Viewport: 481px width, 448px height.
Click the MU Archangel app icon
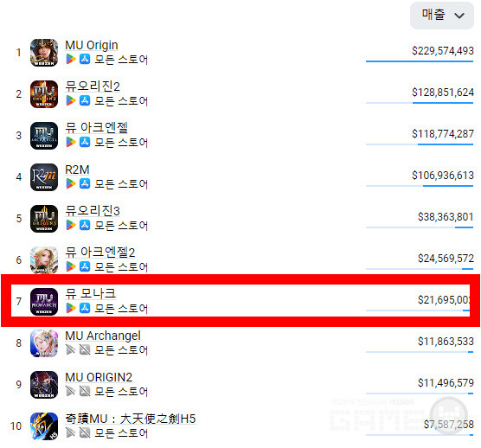pos(44,343)
